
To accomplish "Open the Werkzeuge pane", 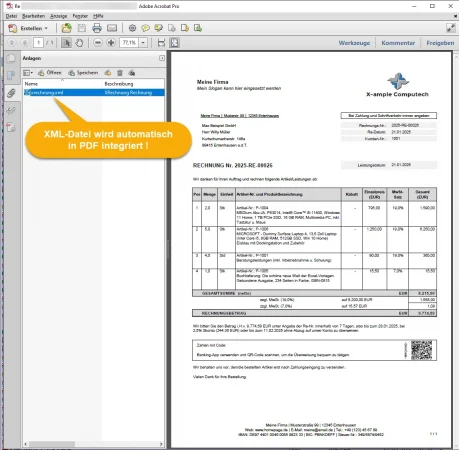I will (354, 43).
